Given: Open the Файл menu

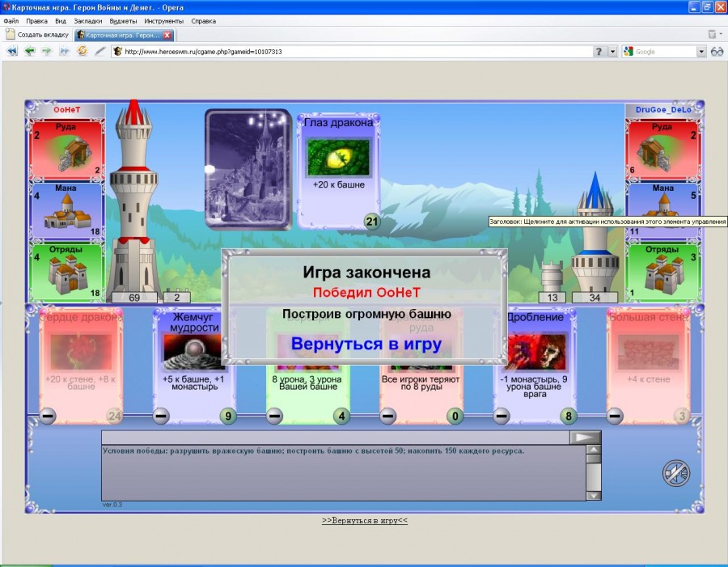Looking at the screenshot, I should [11, 21].
